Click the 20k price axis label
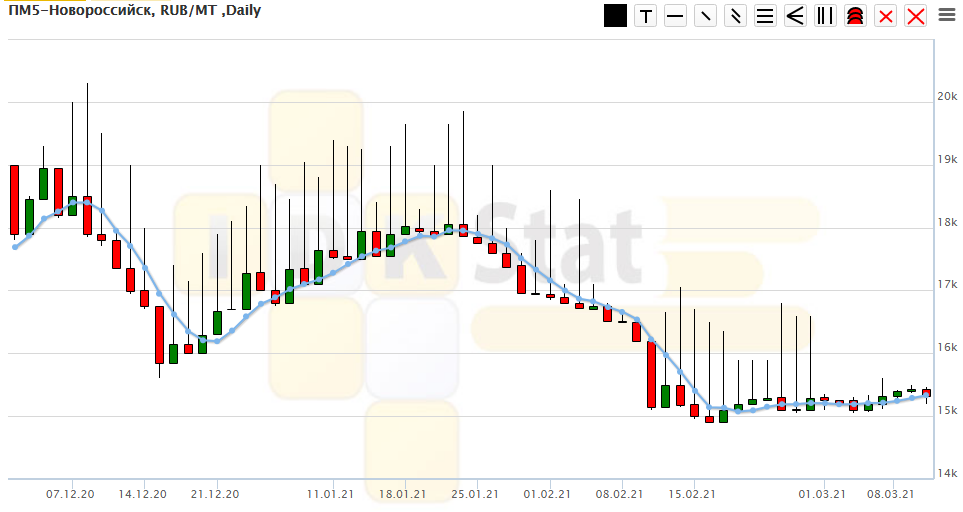Image resolution: width=963 pixels, height=512 pixels. [x=946, y=96]
